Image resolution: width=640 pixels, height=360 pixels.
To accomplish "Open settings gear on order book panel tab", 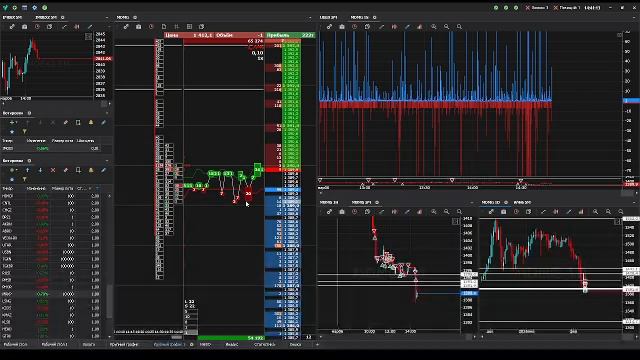I will coord(135,18).
